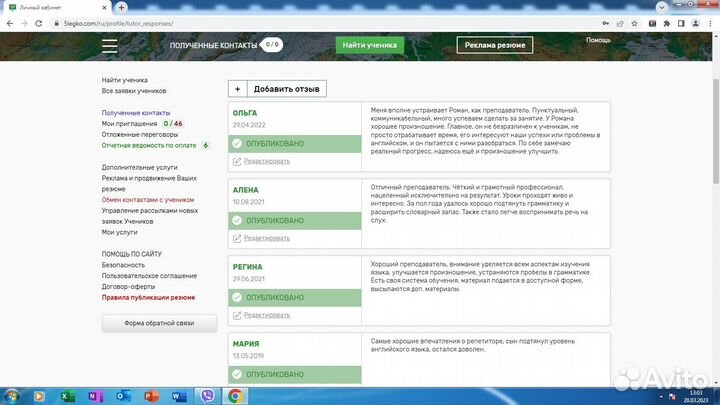Open a new browser tab
This screenshot has width=720, height=405.
click(x=122, y=7)
